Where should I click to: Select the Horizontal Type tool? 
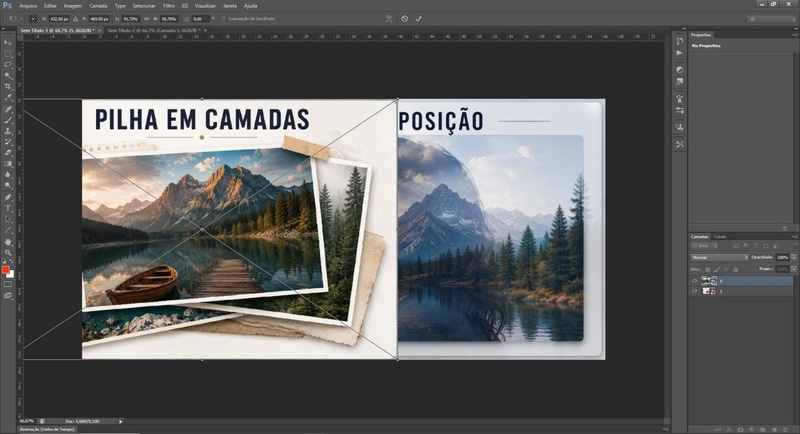point(8,208)
